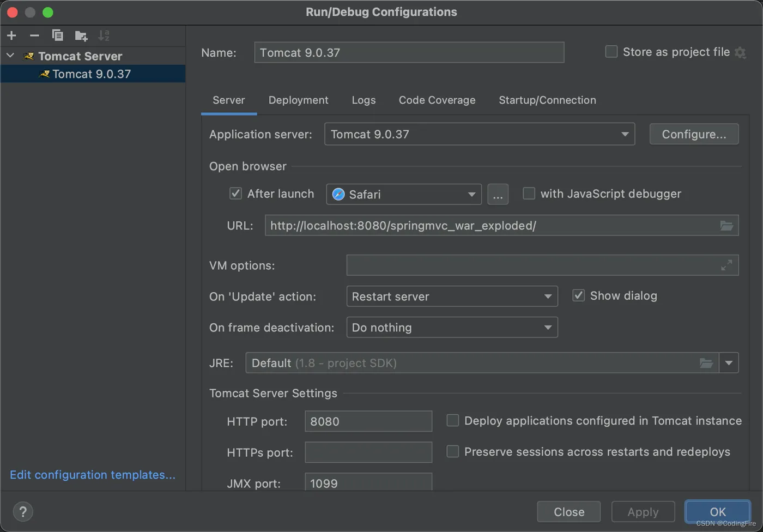Expand the VM options field editor
The width and height of the screenshot is (763, 532).
(x=726, y=265)
